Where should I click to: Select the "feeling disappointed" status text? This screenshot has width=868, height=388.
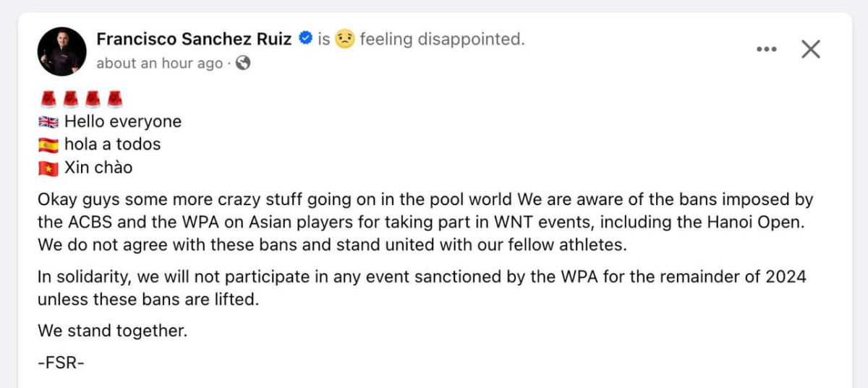[x=442, y=39]
